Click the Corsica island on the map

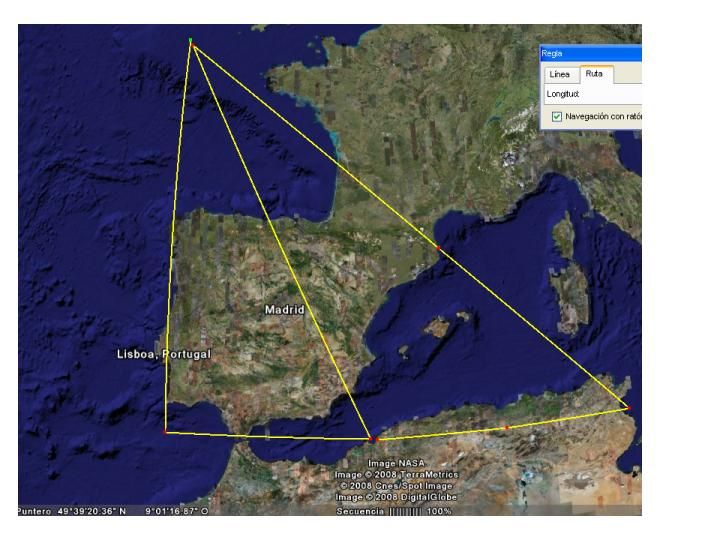[x=565, y=238]
